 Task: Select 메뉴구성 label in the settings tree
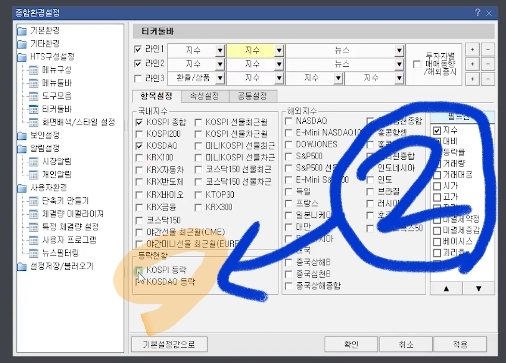click(57, 70)
